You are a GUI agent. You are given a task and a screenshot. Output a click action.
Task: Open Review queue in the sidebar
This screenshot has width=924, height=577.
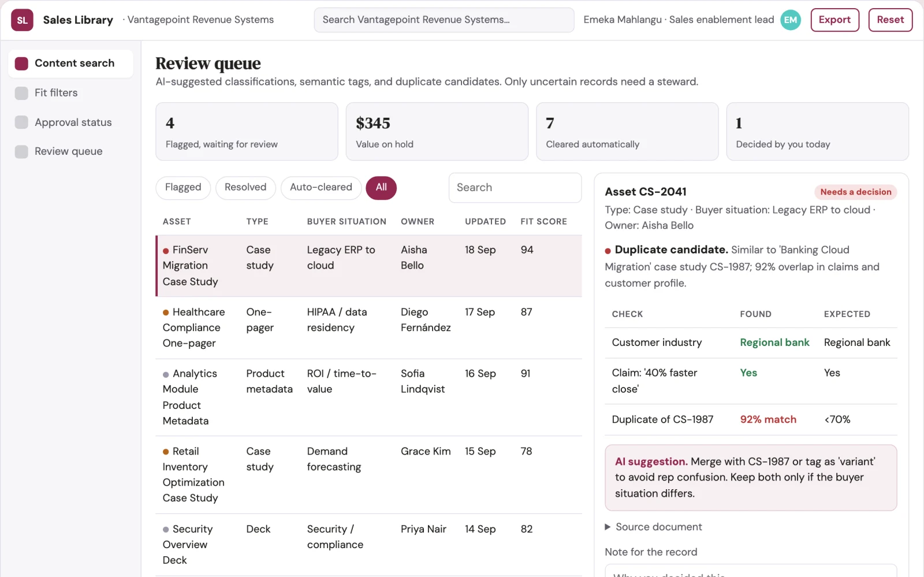71,152
